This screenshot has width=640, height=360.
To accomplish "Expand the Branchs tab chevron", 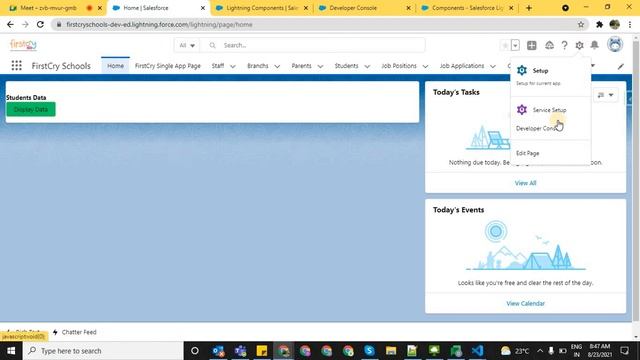I will [x=277, y=66].
